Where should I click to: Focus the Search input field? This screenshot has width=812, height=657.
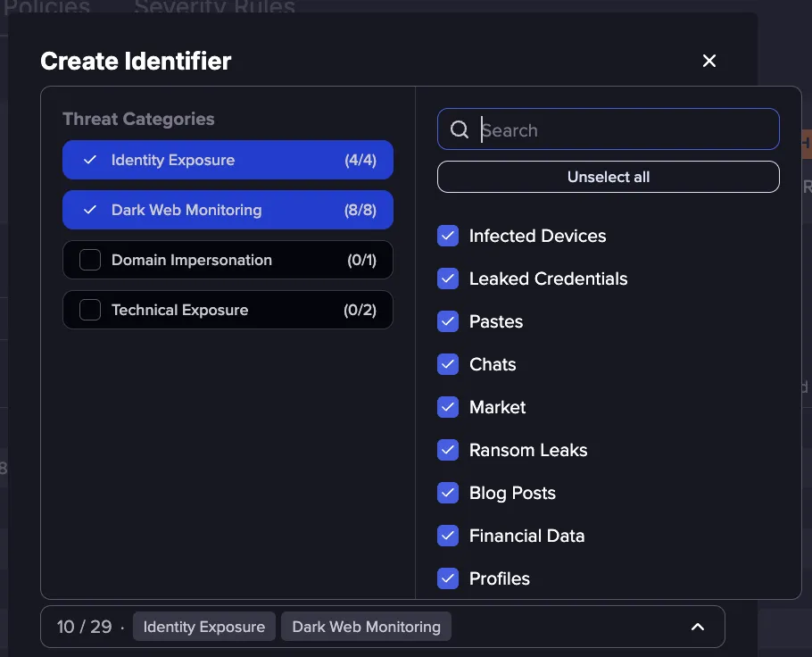[608, 129]
